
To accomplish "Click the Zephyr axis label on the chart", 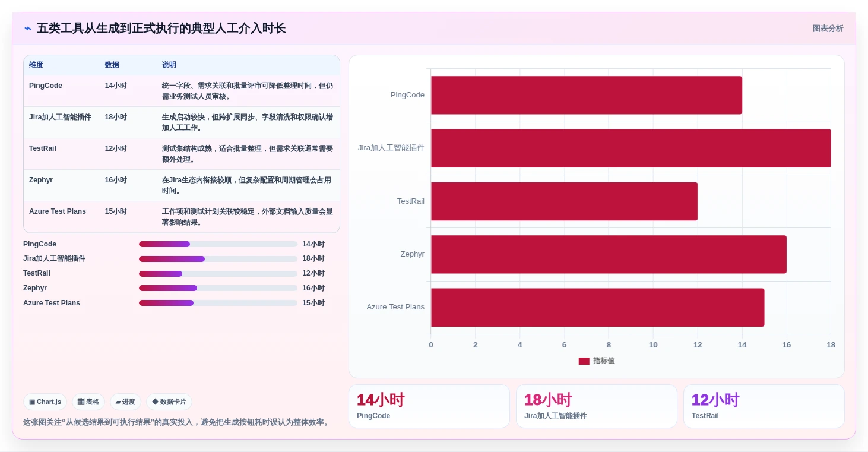I will 413,254.
